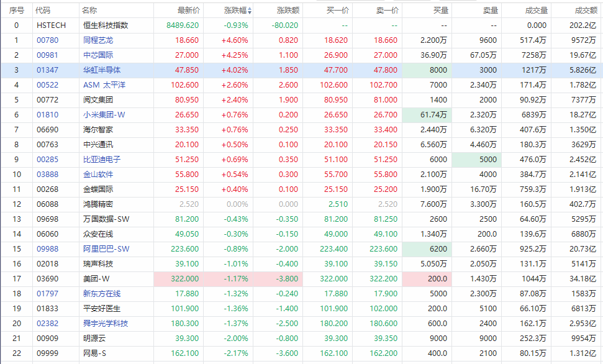Click 阿里巴巴-SW buy volume 6200
Image resolution: width=603 pixels, height=364 pixels.
click(x=438, y=249)
